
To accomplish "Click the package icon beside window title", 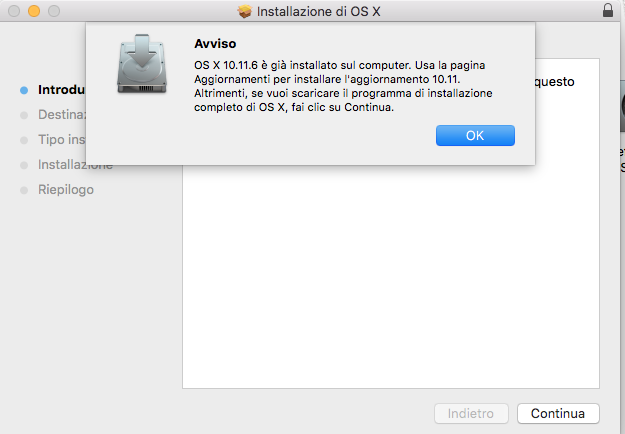I will click(x=245, y=11).
